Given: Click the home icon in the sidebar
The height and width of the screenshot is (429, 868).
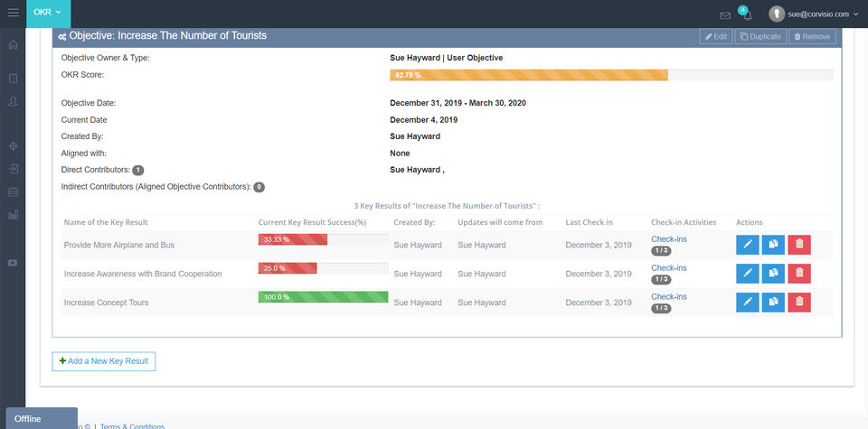Looking at the screenshot, I should coord(13,45).
